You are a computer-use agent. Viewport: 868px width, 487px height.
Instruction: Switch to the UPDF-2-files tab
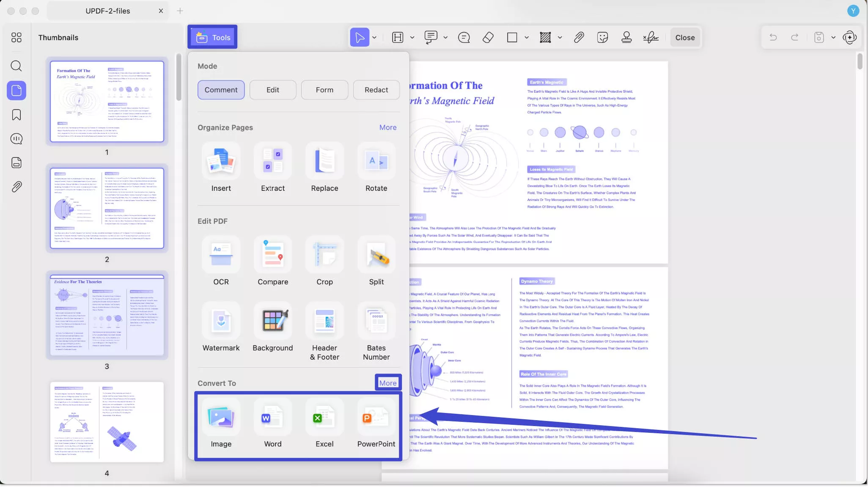coord(107,11)
